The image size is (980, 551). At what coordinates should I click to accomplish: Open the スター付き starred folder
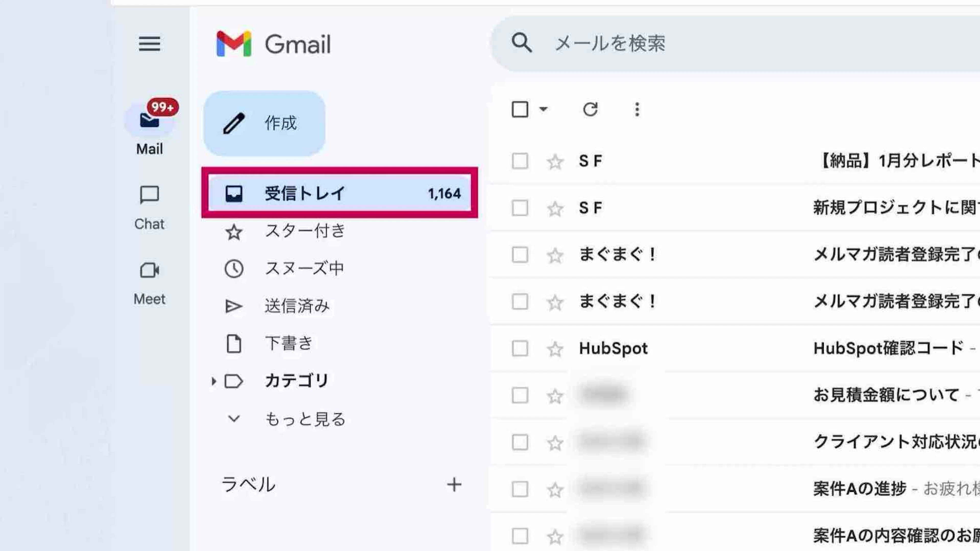click(304, 231)
